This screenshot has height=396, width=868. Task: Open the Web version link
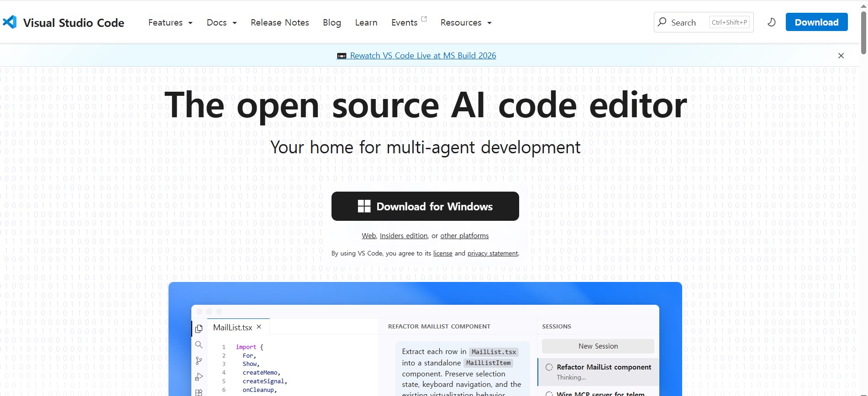[369, 236]
